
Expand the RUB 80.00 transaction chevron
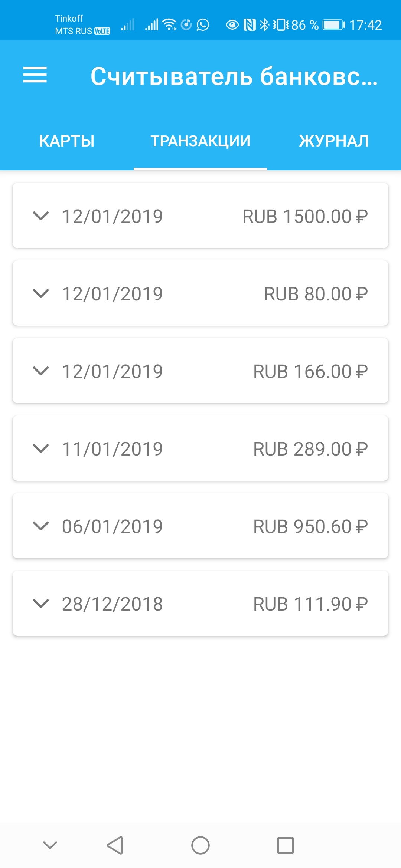click(41, 293)
